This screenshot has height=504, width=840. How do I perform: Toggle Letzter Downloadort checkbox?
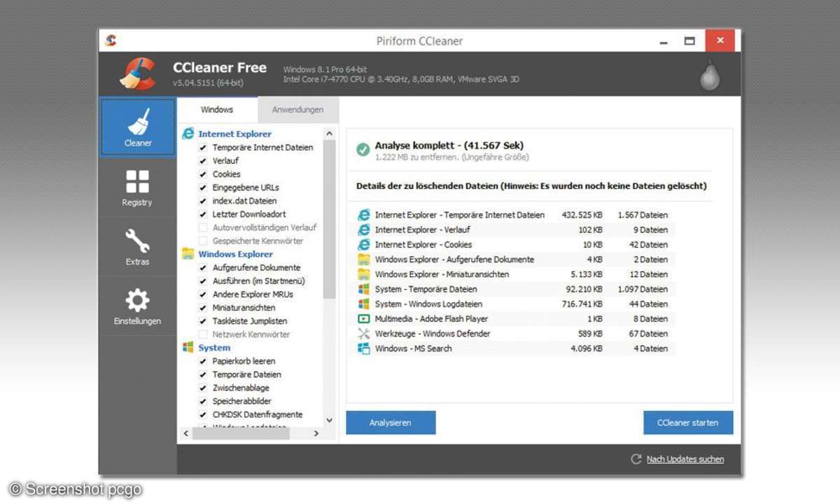point(203,214)
